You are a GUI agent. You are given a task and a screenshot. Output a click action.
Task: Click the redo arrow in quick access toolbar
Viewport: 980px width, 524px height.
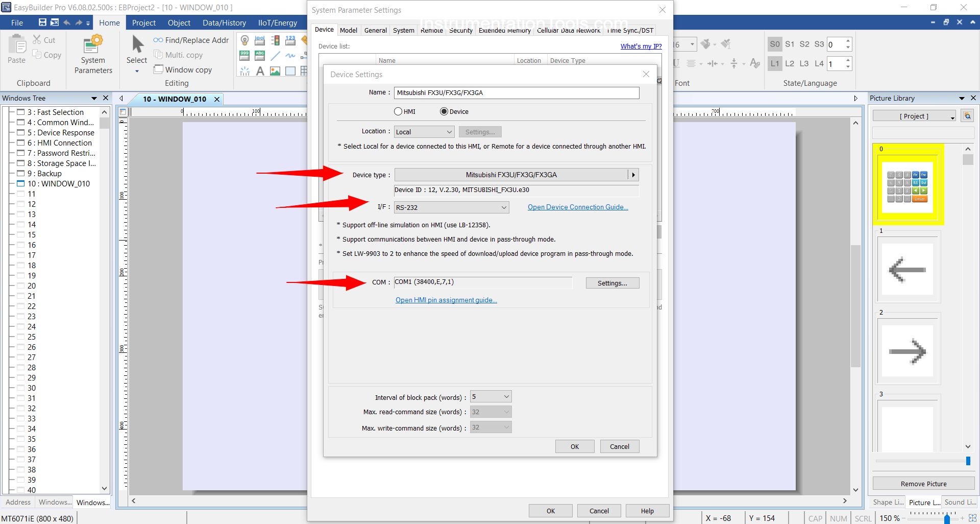point(79,22)
